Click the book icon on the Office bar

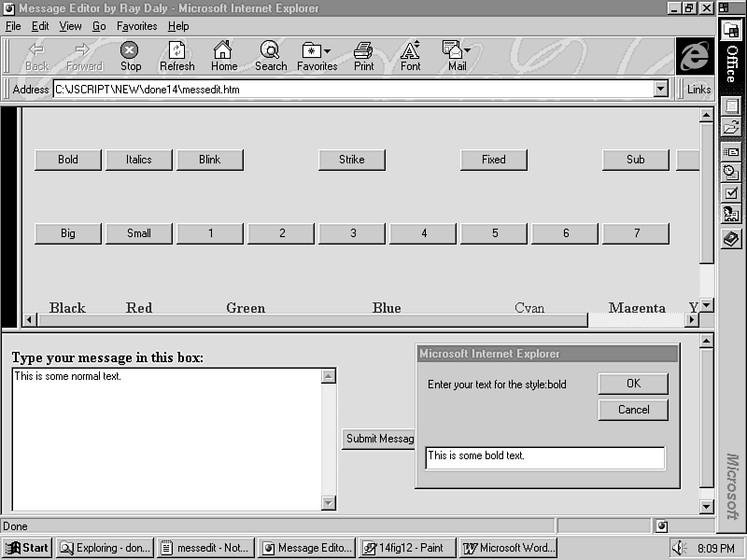tap(731, 238)
